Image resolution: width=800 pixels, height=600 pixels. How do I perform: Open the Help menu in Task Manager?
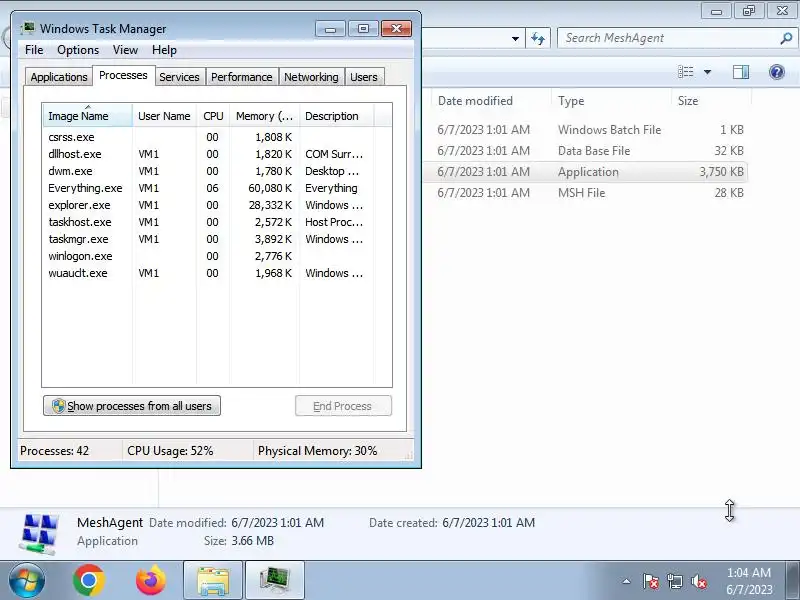point(164,50)
